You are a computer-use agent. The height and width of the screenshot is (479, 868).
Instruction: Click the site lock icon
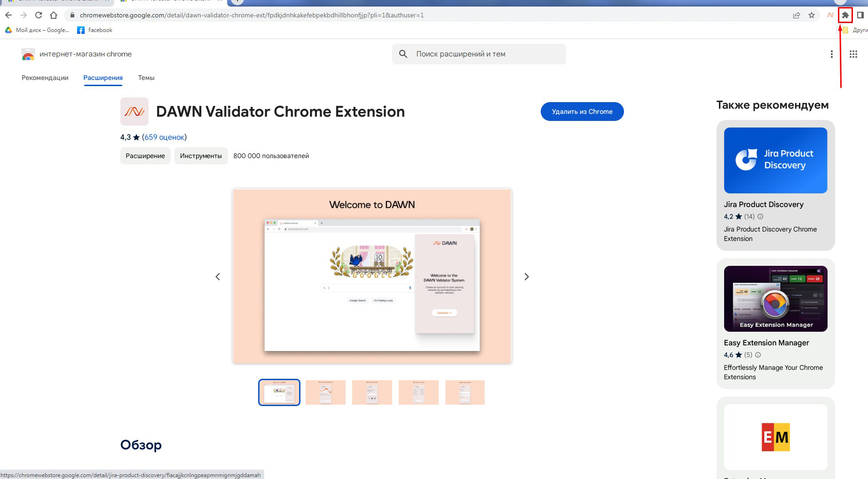[72, 15]
